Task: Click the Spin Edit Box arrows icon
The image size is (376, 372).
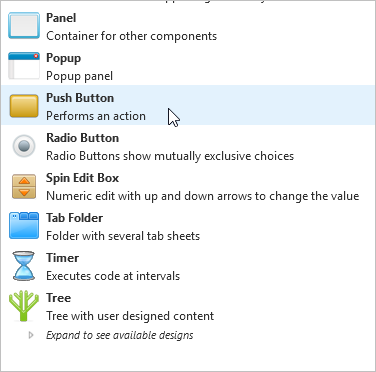Action: (24, 186)
